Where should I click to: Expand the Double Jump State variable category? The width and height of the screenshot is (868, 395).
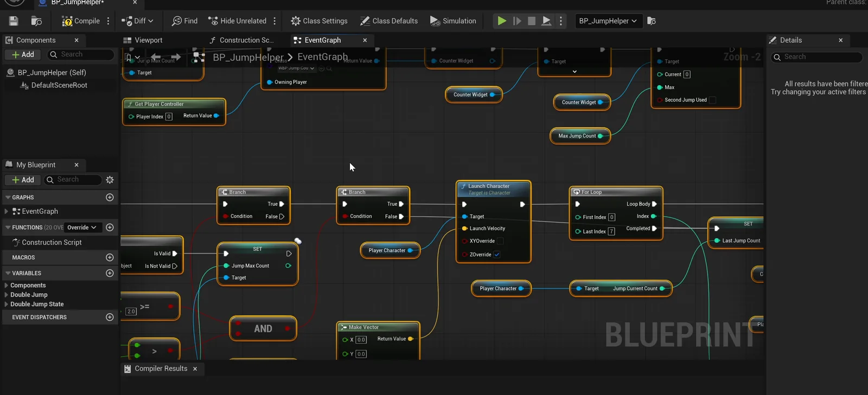6,305
